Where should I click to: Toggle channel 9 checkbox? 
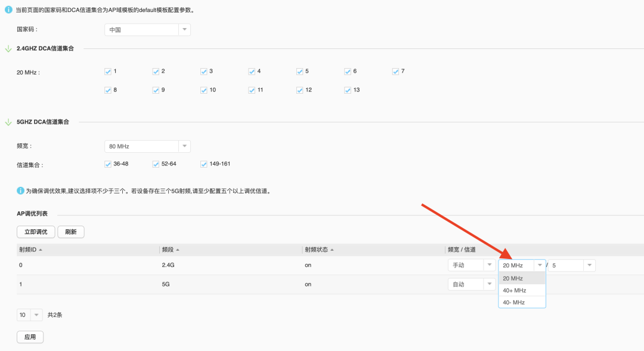click(156, 90)
